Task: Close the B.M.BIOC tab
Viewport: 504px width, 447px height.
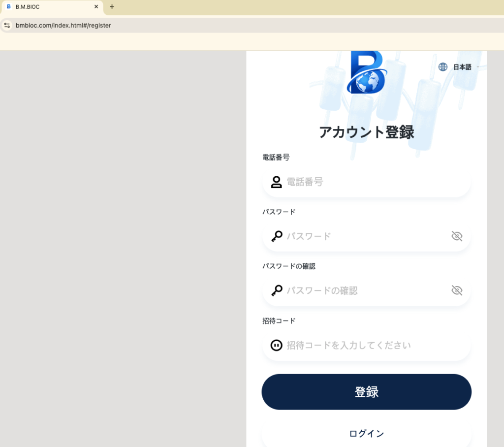Action: point(96,6)
